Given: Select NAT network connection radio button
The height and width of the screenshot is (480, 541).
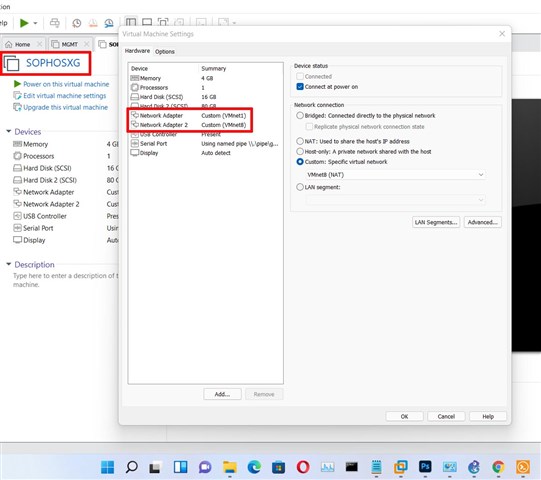Looking at the screenshot, I should tap(300, 141).
